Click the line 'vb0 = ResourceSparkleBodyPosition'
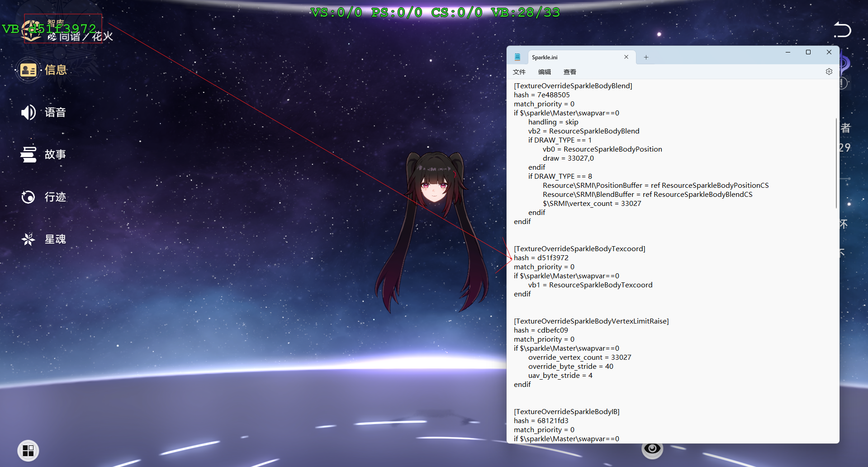Image resolution: width=868 pixels, height=467 pixels. click(602, 149)
